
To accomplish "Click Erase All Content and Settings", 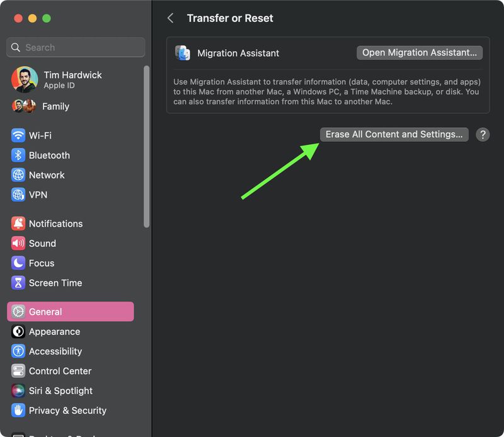I will pyautogui.click(x=394, y=134).
